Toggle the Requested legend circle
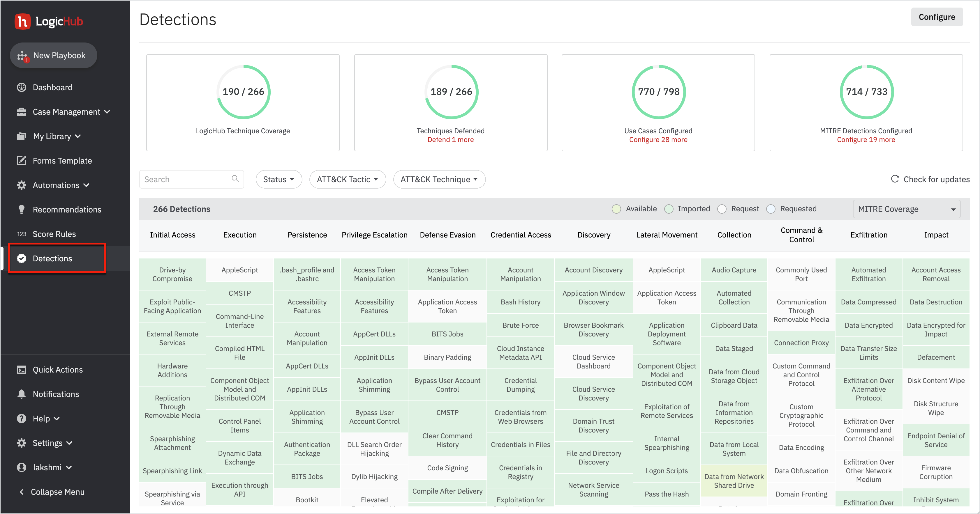The width and height of the screenshot is (980, 514). [771, 209]
